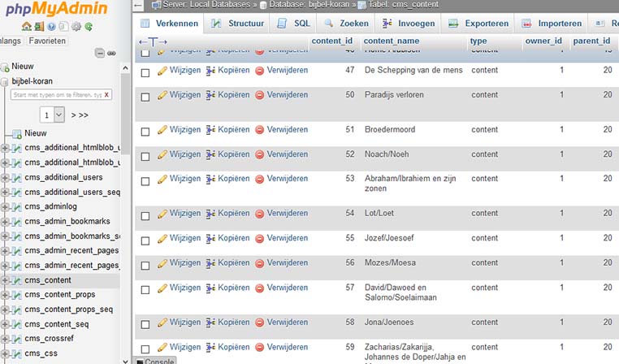The width and height of the screenshot is (619, 364).
Task: Click the settings gear icon in sidebar
Action: point(76,27)
